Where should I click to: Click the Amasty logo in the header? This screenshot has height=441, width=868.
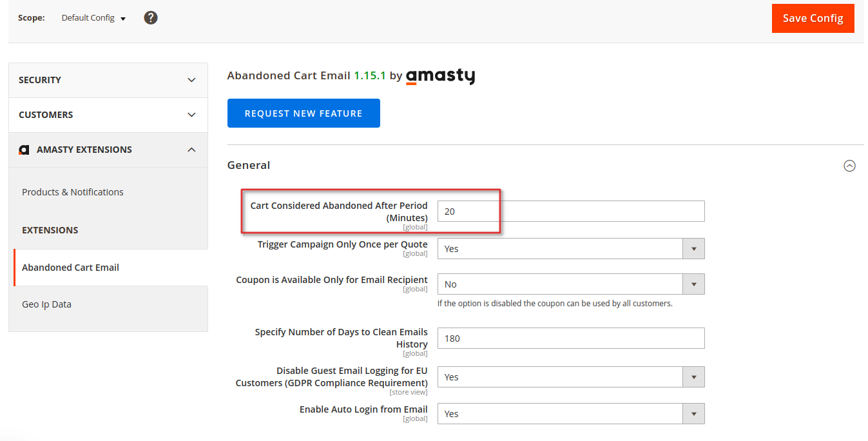pyautogui.click(x=440, y=76)
